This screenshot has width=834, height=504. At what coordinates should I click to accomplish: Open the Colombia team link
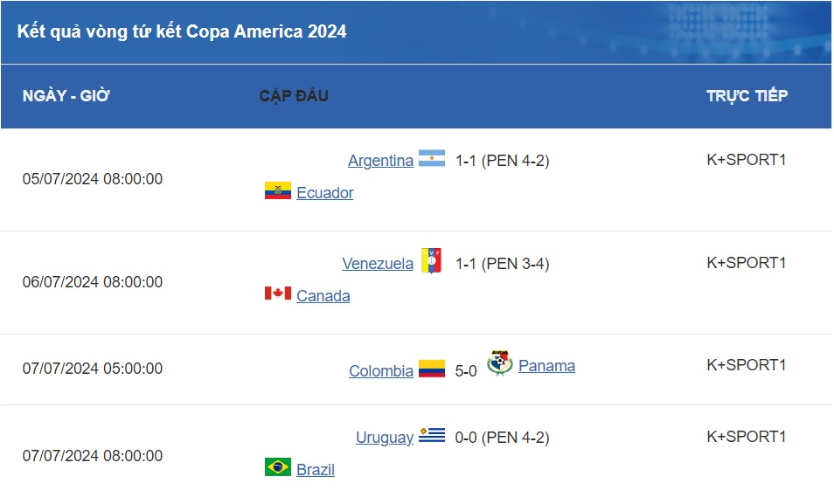pyautogui.click(x=381, y=371)
